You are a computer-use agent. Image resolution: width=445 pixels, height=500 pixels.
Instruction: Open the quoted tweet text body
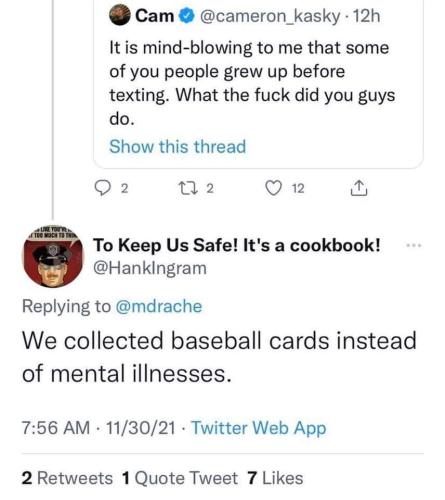(252, 83)
